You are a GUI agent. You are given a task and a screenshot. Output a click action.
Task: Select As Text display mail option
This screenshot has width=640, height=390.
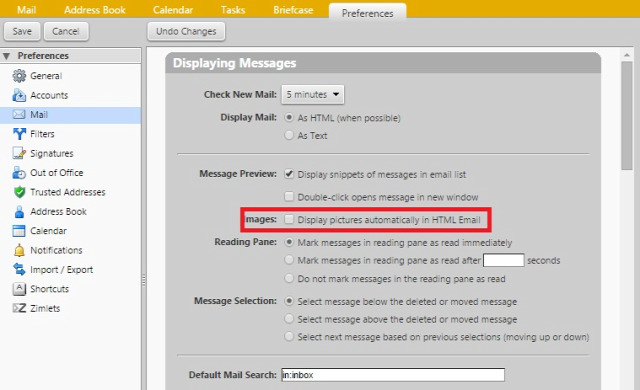point(289,135)
